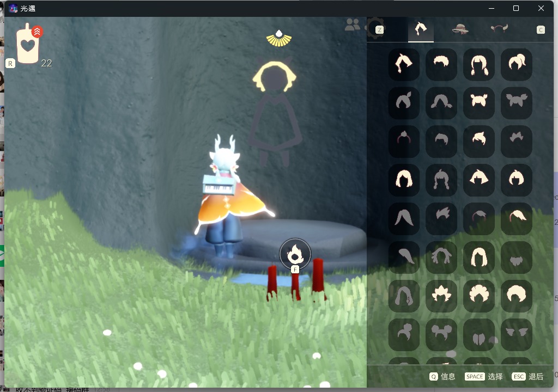Open the horns headpiece tab

click(x=499, y=28)
